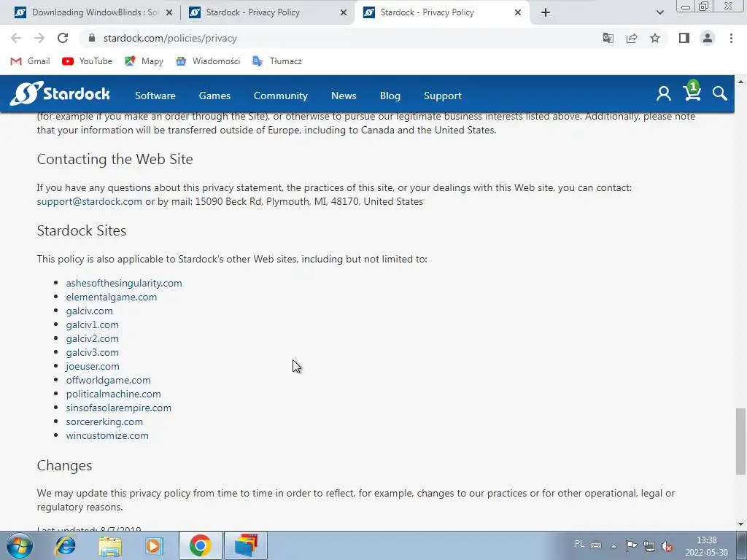This screenshot has height=560, width=747.
Task: Open the galciv2.com link
Action: 93,338
